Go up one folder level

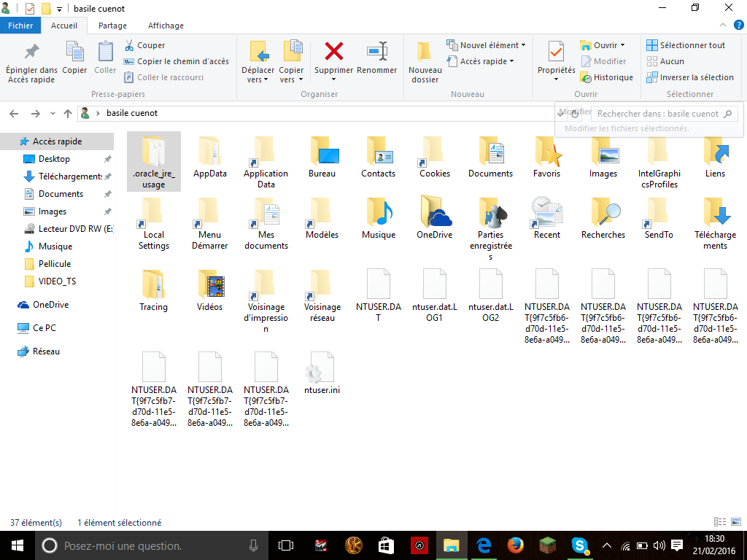[x=68, y=113]
